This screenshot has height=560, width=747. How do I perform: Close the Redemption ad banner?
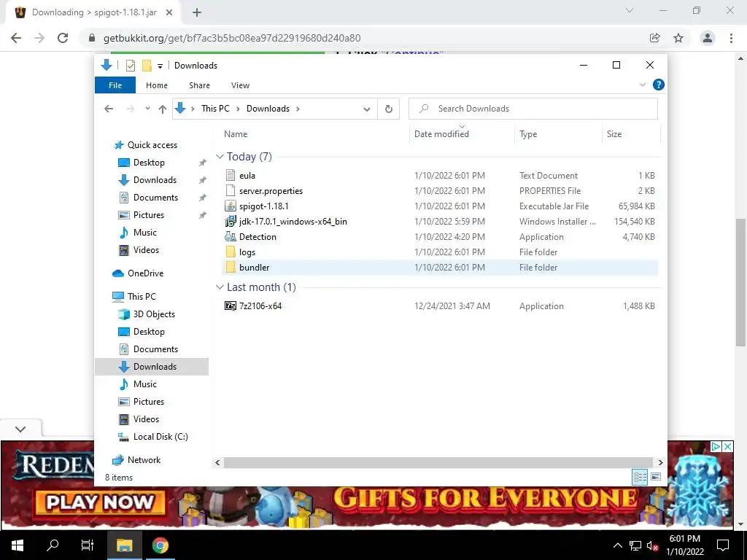[x=727, y=447]
